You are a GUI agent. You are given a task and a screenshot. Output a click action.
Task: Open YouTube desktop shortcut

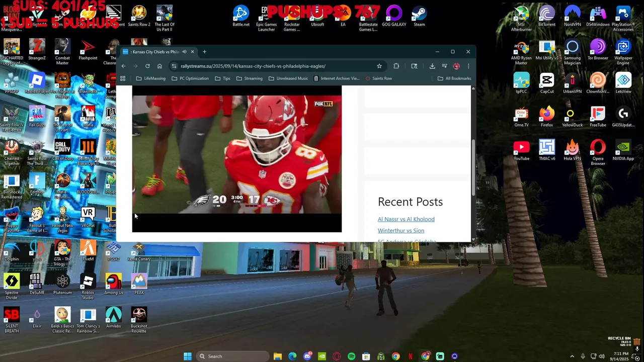(x=521, y=151)
